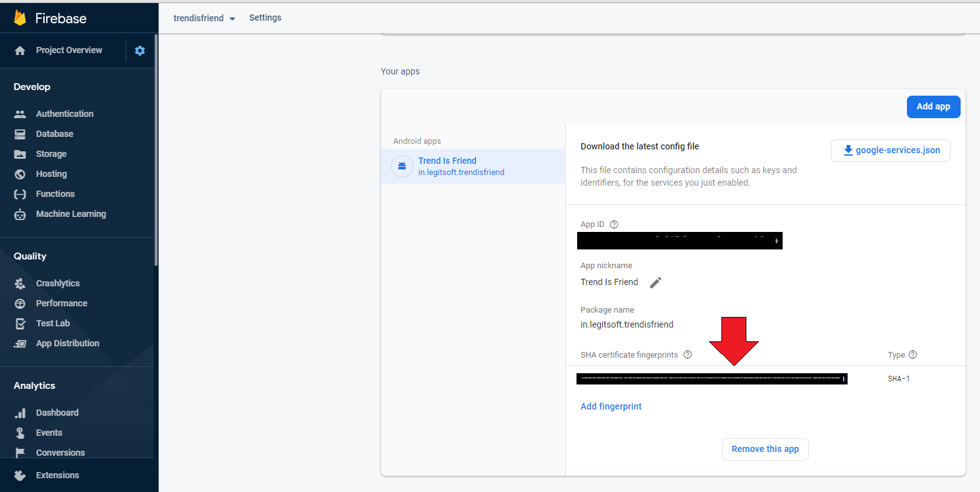Click the Analytics section heading
980x492 pixels.
click(x=34, y=386)
